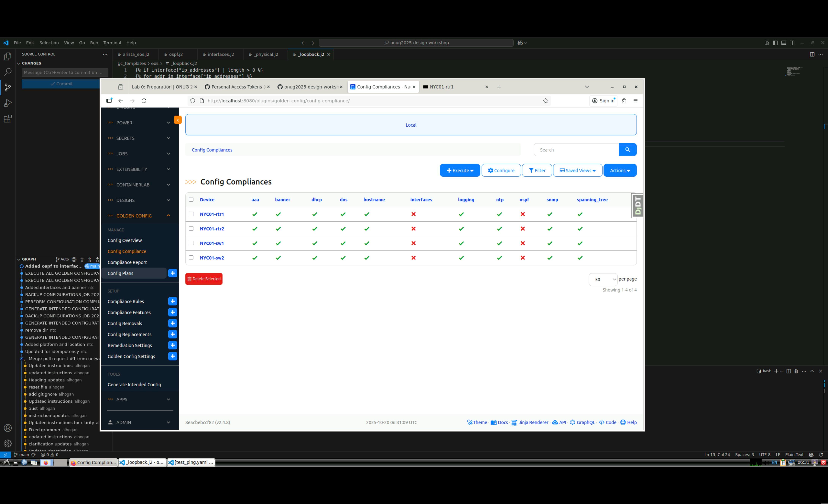
Task: Check the NYC01-rtr1 row checkbox
Action: (x=191, y=214)
